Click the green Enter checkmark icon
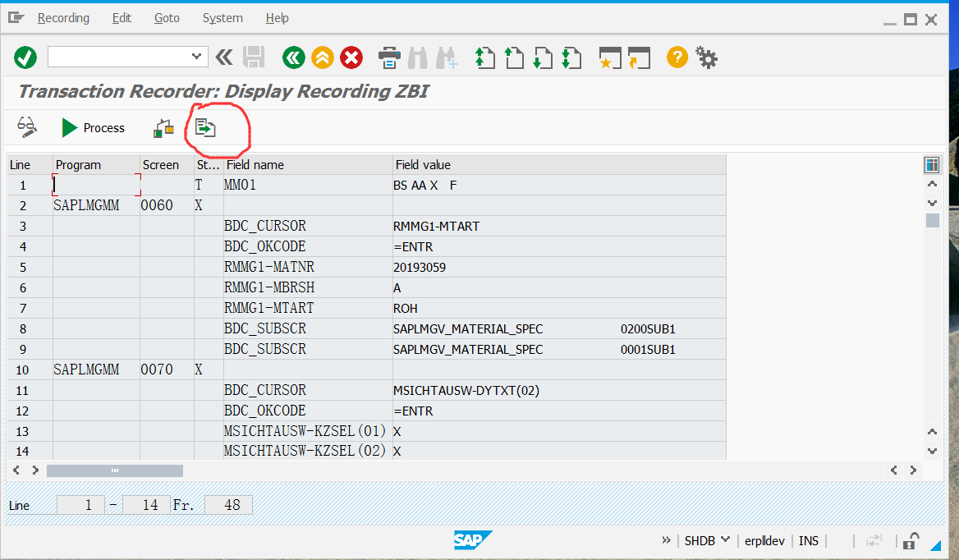 (x=25, y=57)
